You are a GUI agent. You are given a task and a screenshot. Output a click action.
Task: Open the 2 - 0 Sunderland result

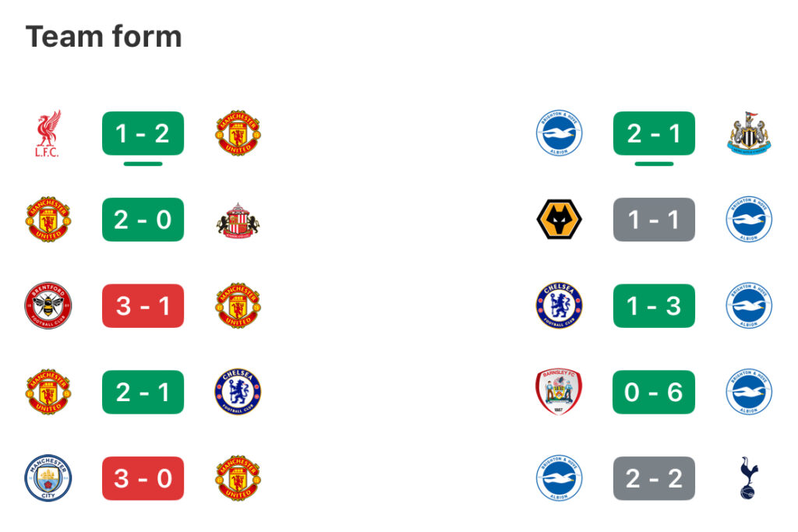tap(143, 220)
